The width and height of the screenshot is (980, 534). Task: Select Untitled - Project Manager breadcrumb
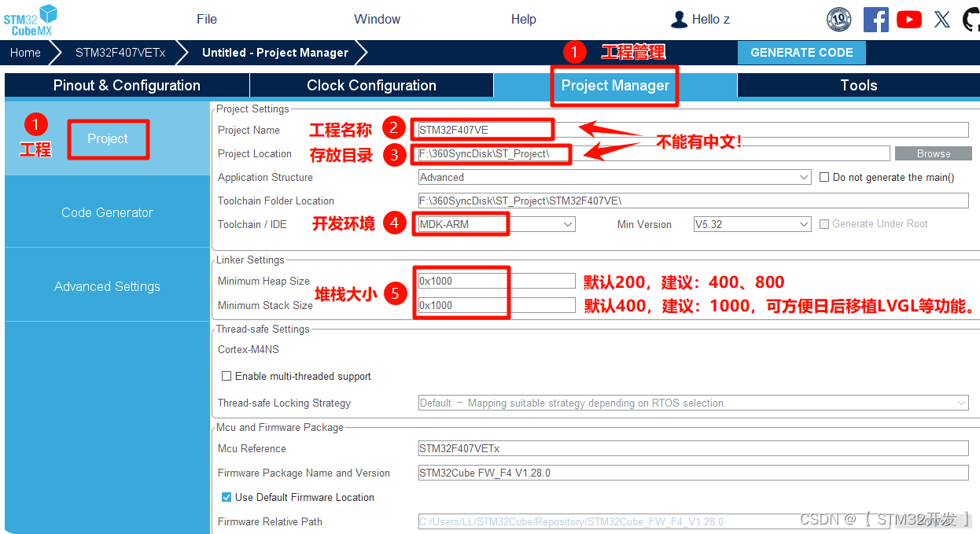click(275, 53)
